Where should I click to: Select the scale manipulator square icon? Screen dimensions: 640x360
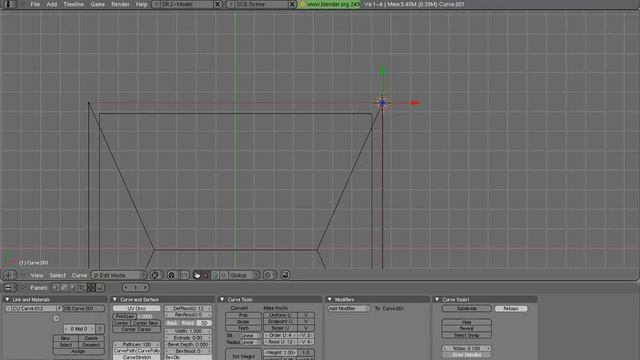(223, 275)
